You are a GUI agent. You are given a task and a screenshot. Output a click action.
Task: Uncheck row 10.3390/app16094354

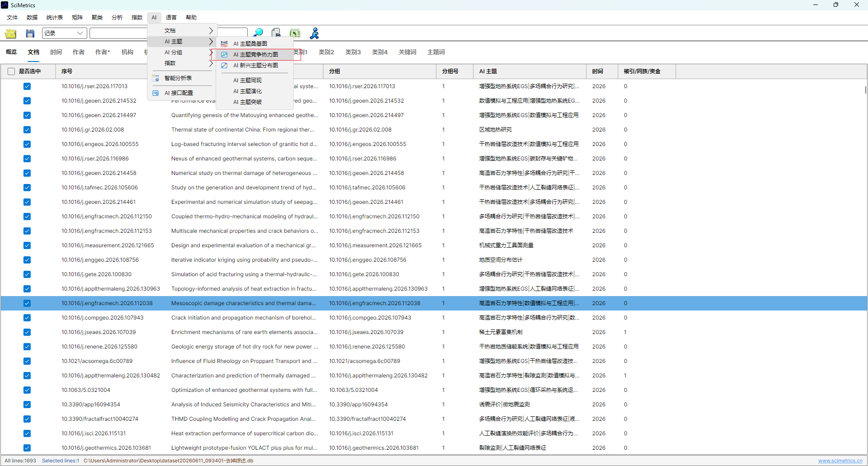pos(27,405)
